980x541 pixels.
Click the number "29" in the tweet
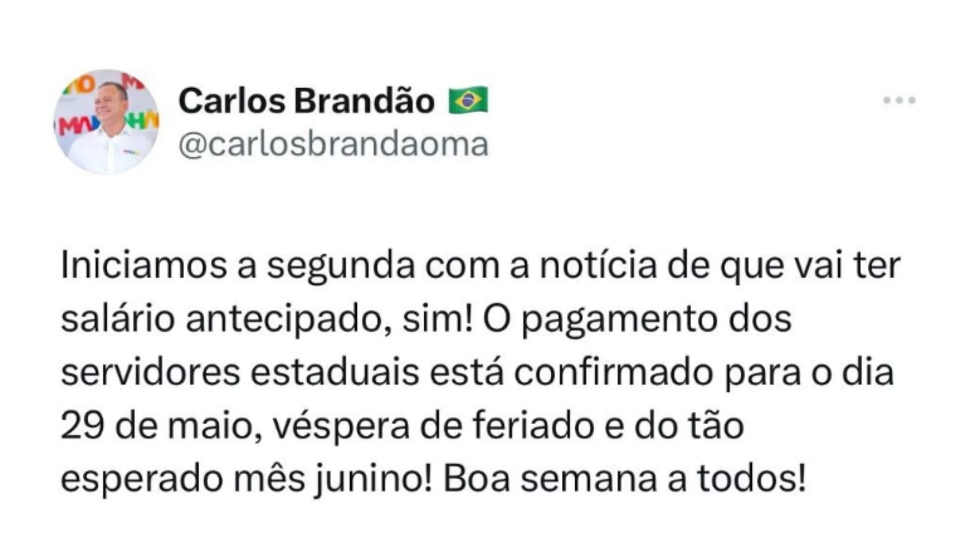81,426
